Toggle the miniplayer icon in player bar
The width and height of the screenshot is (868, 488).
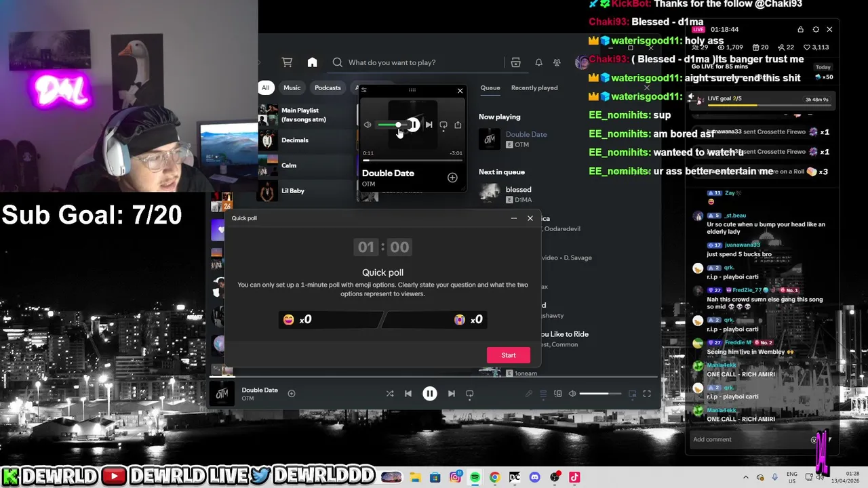click(632, 394)
